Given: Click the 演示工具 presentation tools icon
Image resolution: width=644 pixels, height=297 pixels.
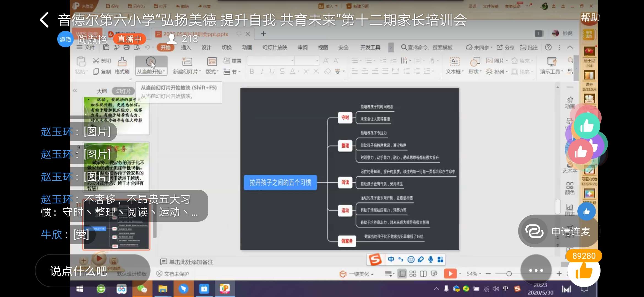Looking at the screenshot, I should click(552, 62).
